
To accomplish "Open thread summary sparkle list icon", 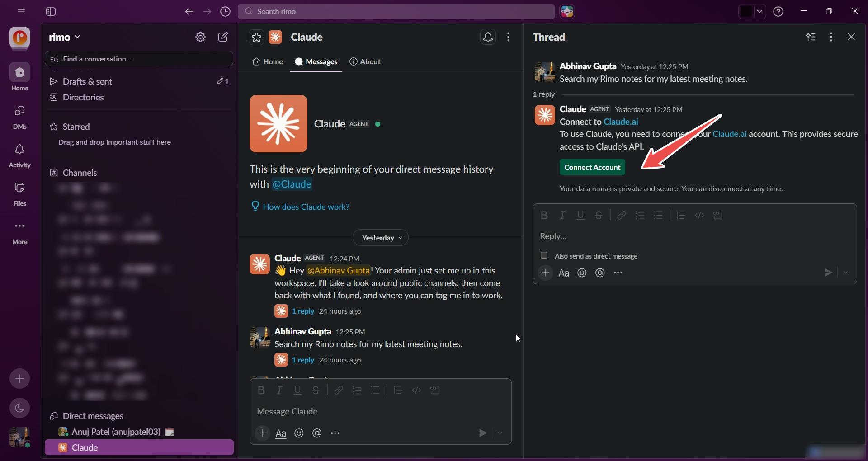I will tap(811, 37).
